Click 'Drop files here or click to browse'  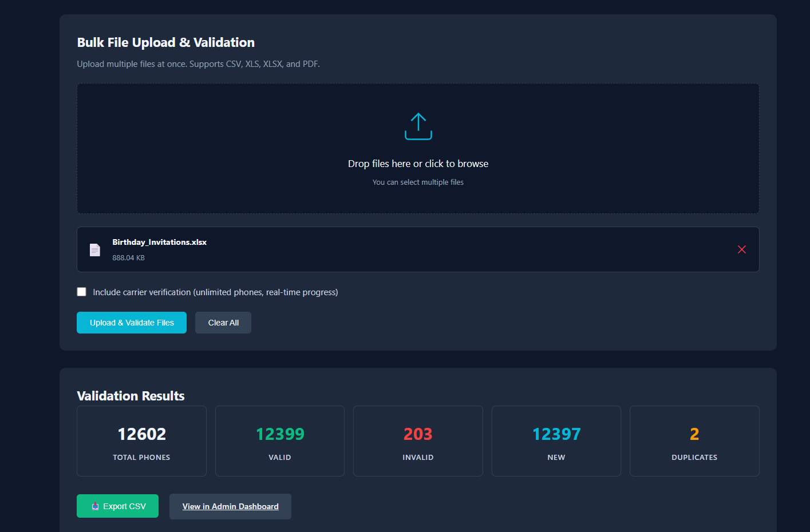pyautogui.click(x=418, y=164)
